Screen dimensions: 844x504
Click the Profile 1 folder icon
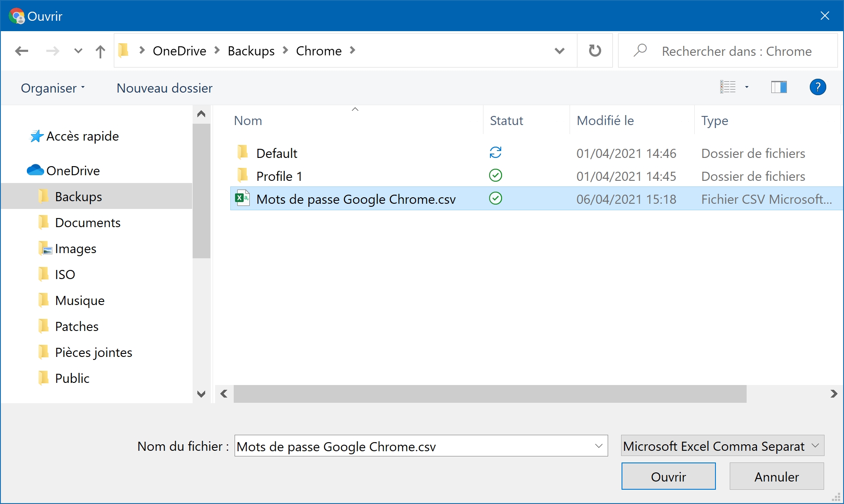(243, 175)
